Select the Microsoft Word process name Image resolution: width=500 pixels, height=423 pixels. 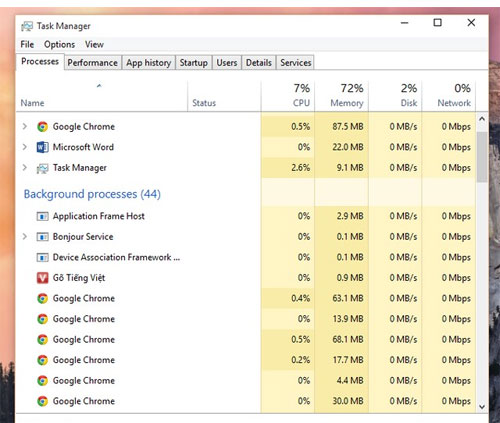(83, 147)
